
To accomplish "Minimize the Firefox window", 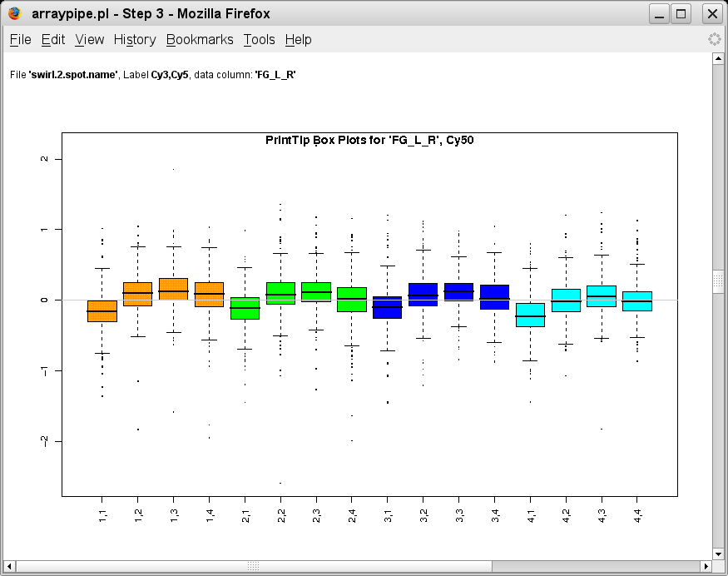I will (x=659, y=13).
